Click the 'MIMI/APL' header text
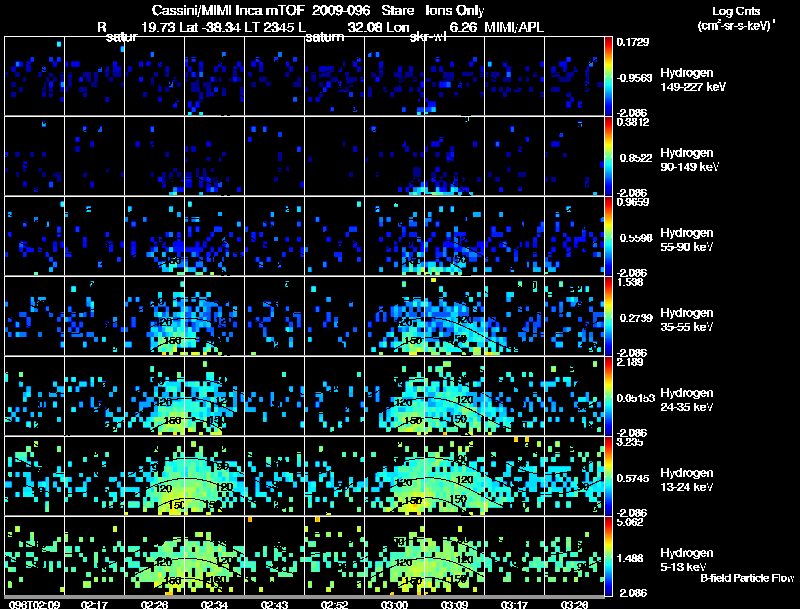 [x=514, y=27]
